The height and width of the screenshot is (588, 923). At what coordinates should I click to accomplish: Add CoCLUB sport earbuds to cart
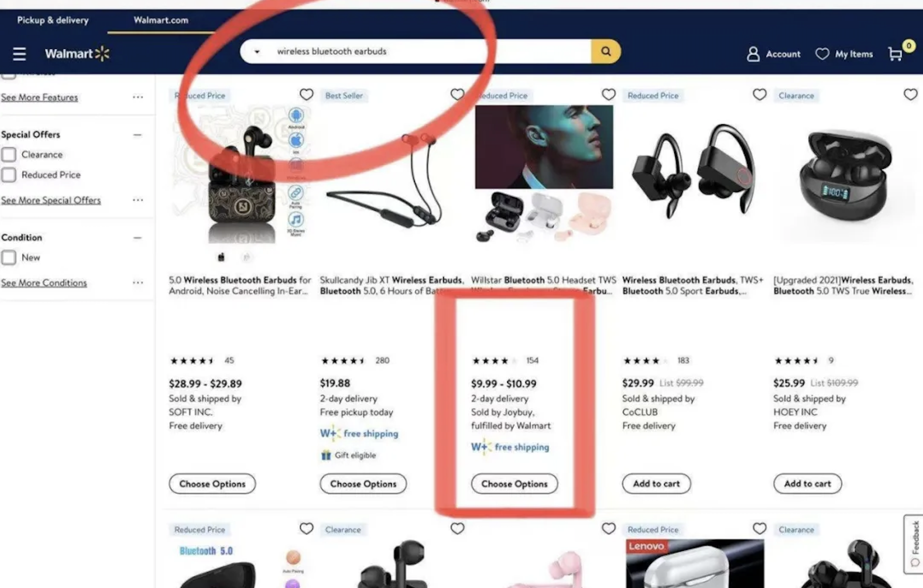pyautogui.click(x=656, y=484)
